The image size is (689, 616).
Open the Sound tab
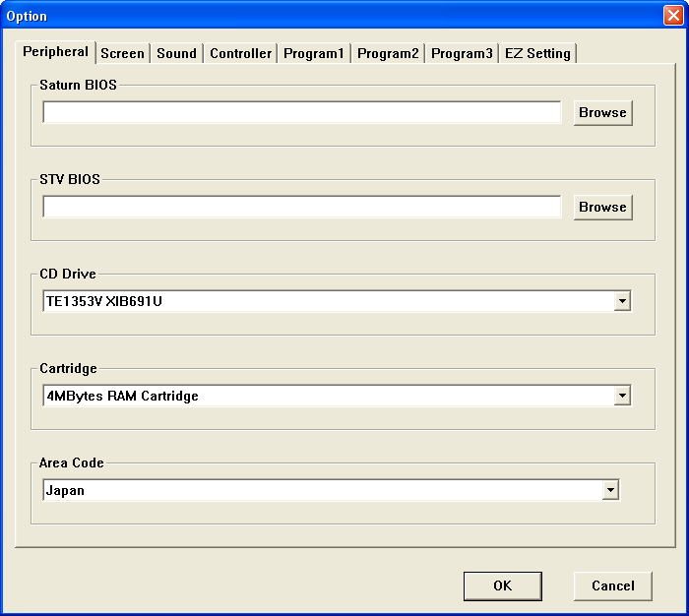point(176,53)
